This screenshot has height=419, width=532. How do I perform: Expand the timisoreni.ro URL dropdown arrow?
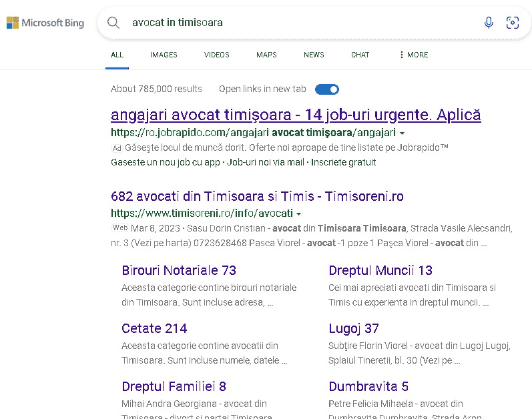298,214
